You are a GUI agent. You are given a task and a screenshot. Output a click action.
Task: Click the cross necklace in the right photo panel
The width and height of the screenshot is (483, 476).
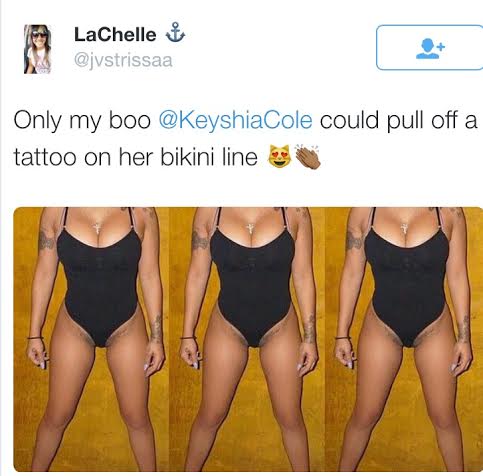point(404,228)
